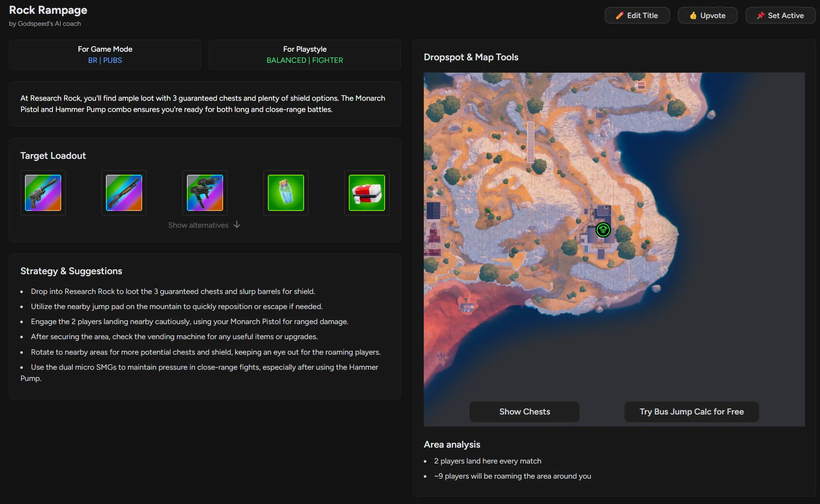Select the shield potion icon in Target Loadout

coord(286,193)
